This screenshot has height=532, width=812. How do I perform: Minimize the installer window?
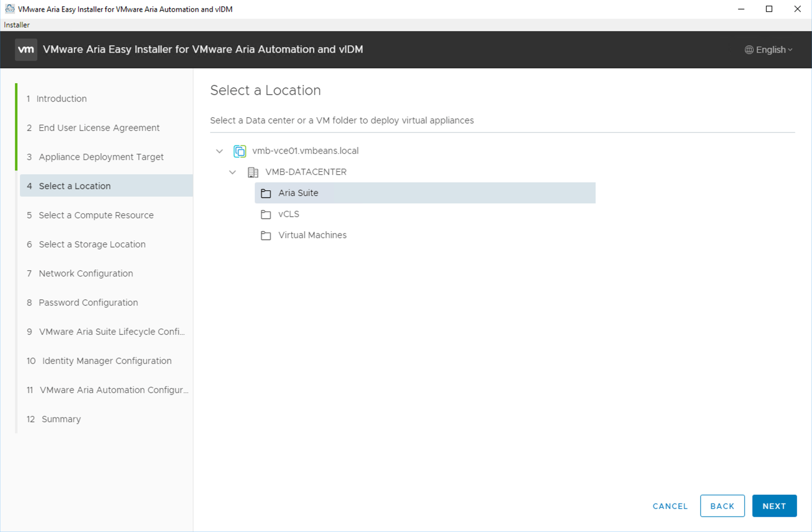[741, 9]
